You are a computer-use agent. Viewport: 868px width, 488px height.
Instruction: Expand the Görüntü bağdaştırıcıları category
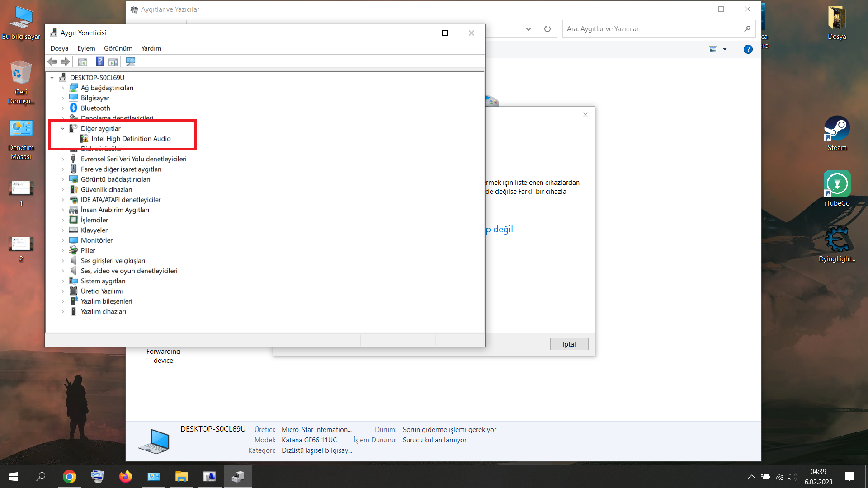[x=63, y=179]
